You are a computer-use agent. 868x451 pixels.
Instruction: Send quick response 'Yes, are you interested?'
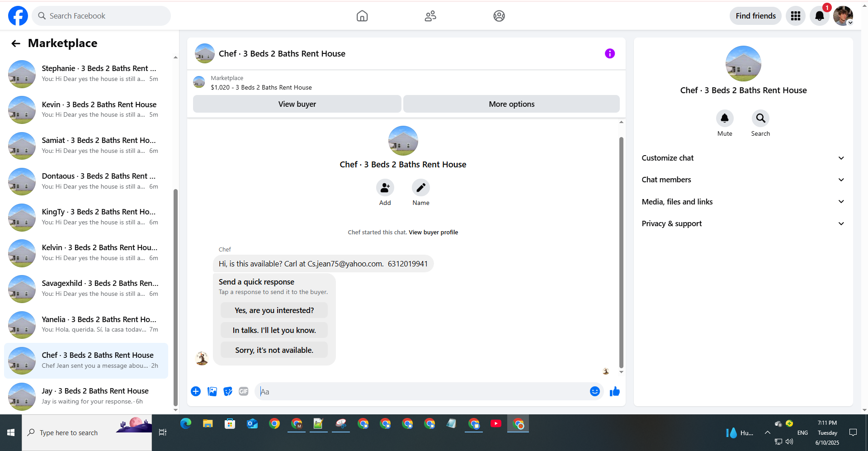coord(274,310)
